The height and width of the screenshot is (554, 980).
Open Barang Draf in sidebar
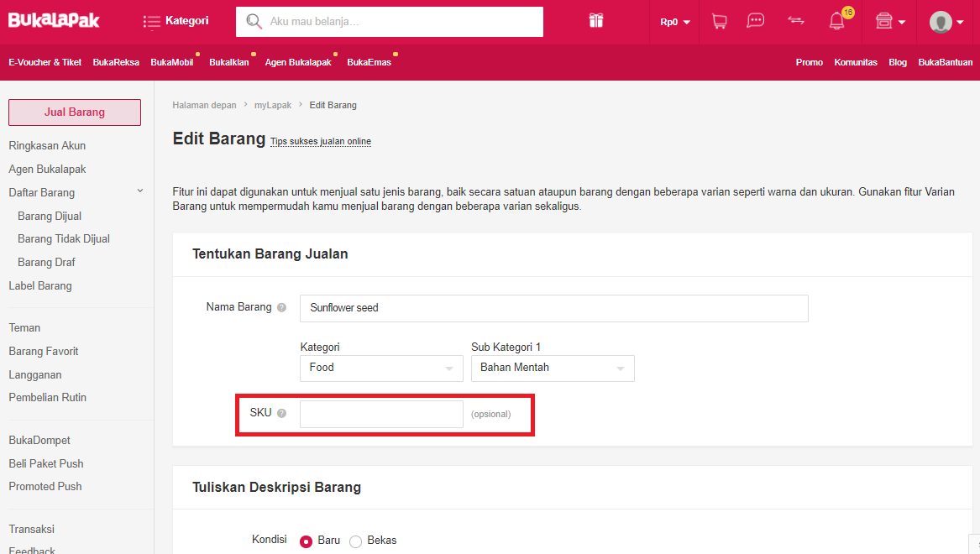(46, 263)
